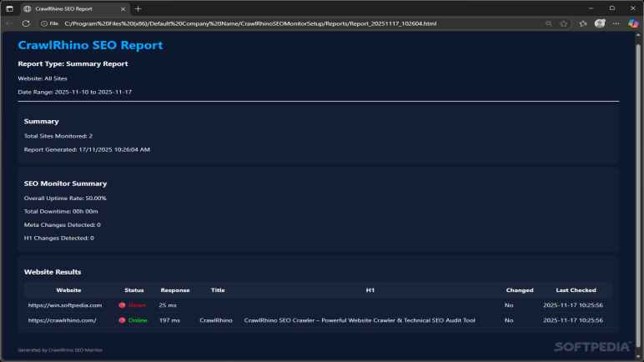The height and width of the screenshot is (362, 644).
Task: Click the browser back arrow
Action: point(9,23)
